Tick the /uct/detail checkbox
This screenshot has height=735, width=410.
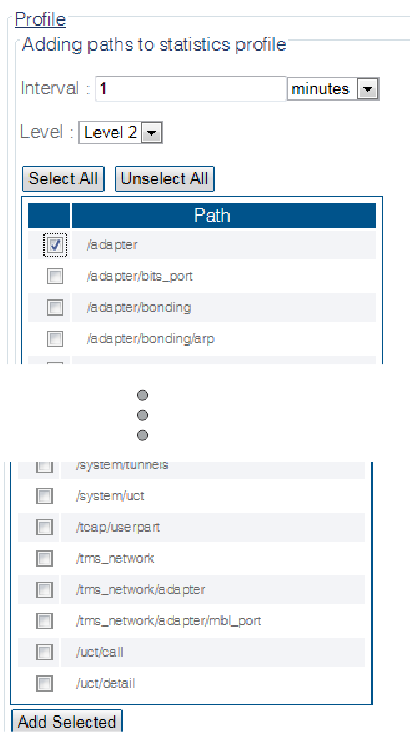pos(45,683)
